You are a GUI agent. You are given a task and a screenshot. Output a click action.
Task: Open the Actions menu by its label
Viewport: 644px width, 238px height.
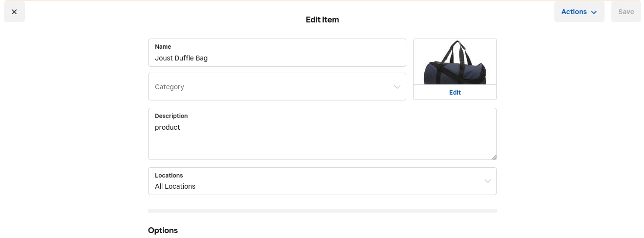coord(574,12)
